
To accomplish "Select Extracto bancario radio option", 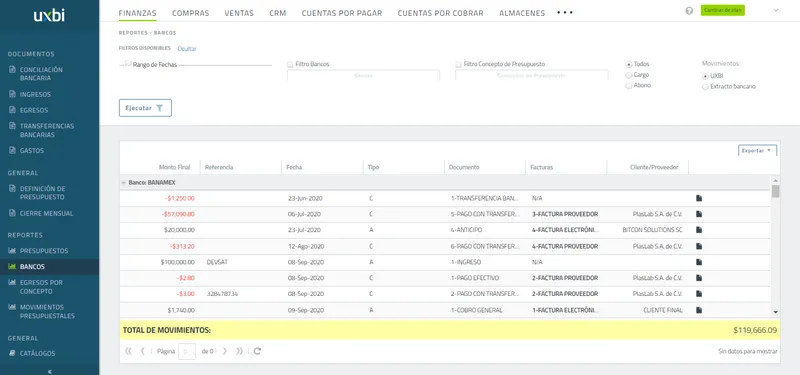I will click(705, 87).
